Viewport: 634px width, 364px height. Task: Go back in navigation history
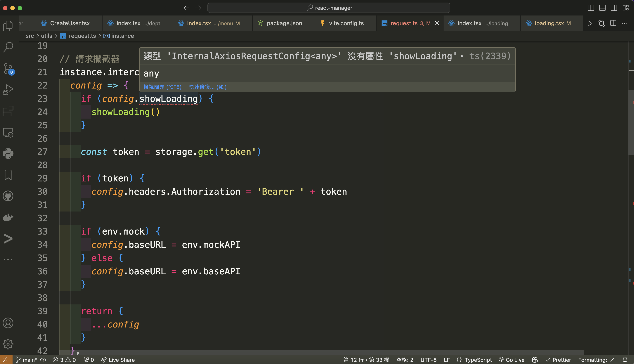(x=186, y=8)
